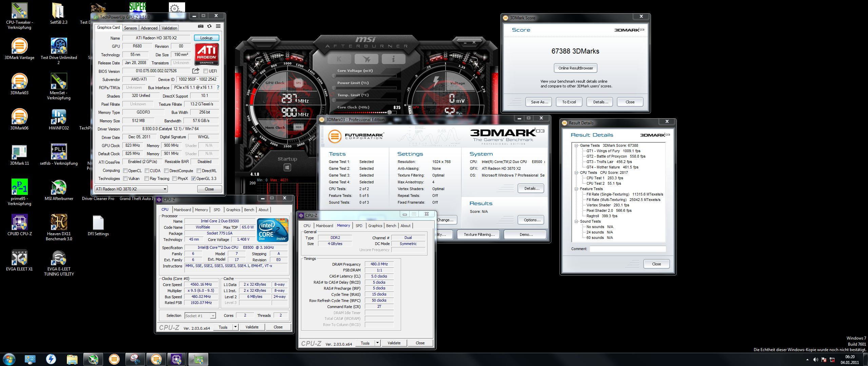Switch to GPU-Z Advanced tab
This screenshot has height=366, width=868.
149,28
